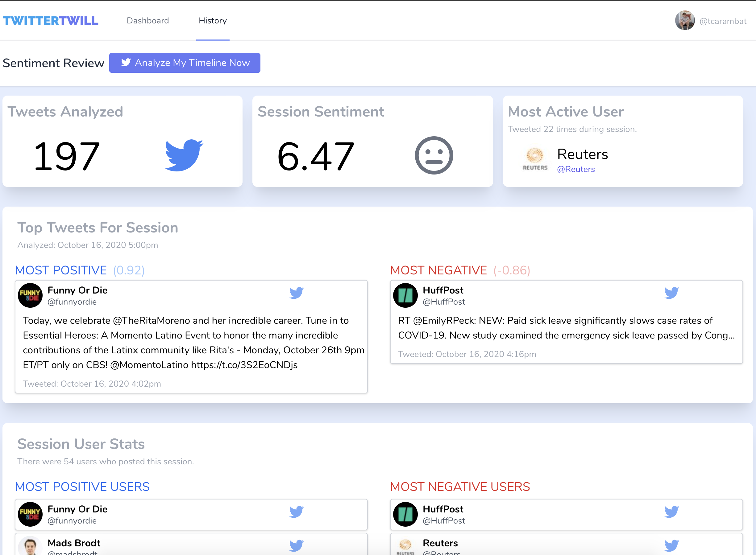
Task: Click Twitter icon in Funny Or Die user row
Action: (x=296, y=512)
